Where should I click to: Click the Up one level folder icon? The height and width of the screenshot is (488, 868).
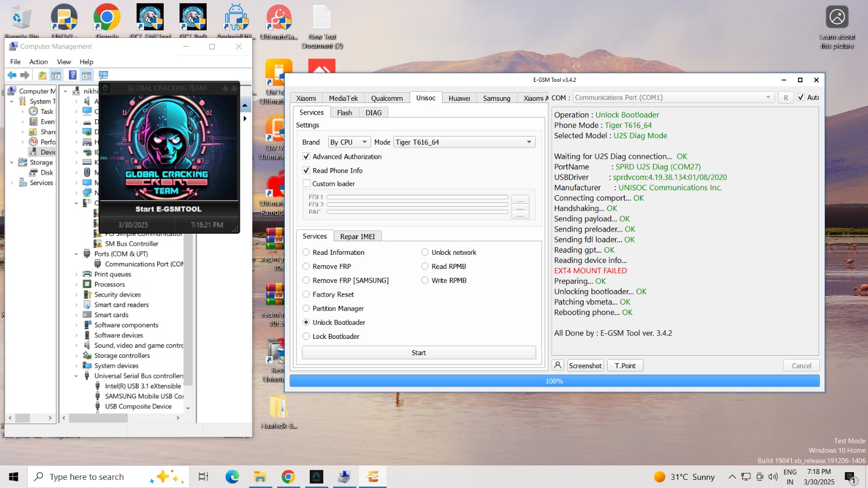tap(42, 75)
